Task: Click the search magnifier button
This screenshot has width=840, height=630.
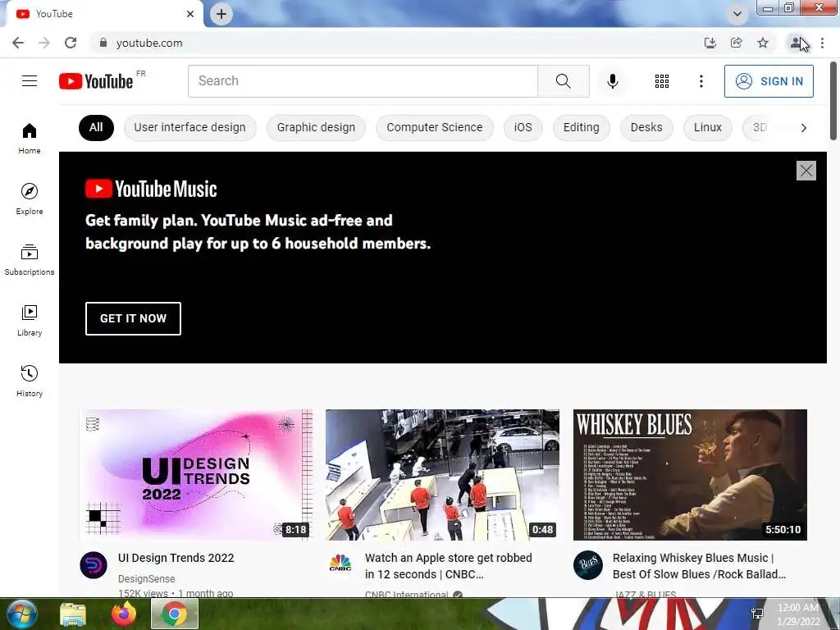Action: (x=563, y=81)
